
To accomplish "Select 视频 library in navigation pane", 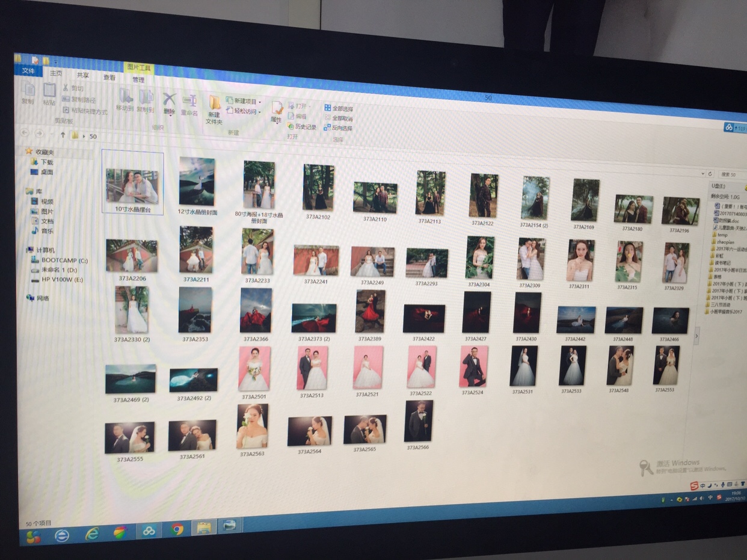I will coord(43,202).
